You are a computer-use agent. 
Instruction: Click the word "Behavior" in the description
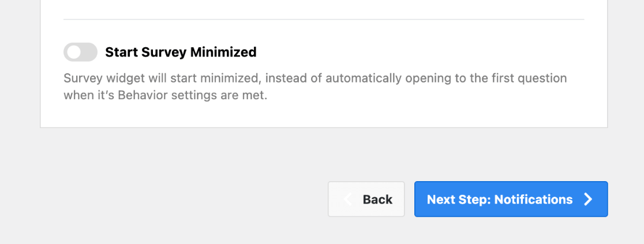pyautogui.click(x=141, y=95)
